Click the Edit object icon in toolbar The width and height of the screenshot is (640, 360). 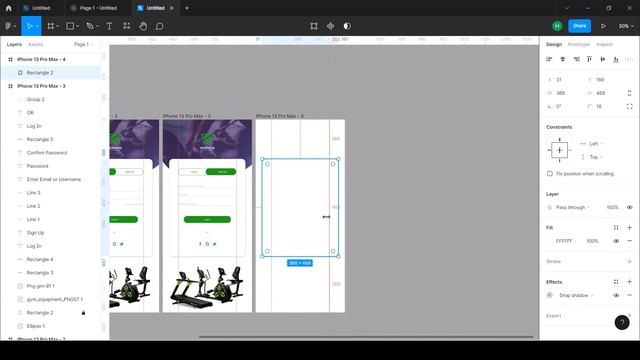click(x=314, y=26)
